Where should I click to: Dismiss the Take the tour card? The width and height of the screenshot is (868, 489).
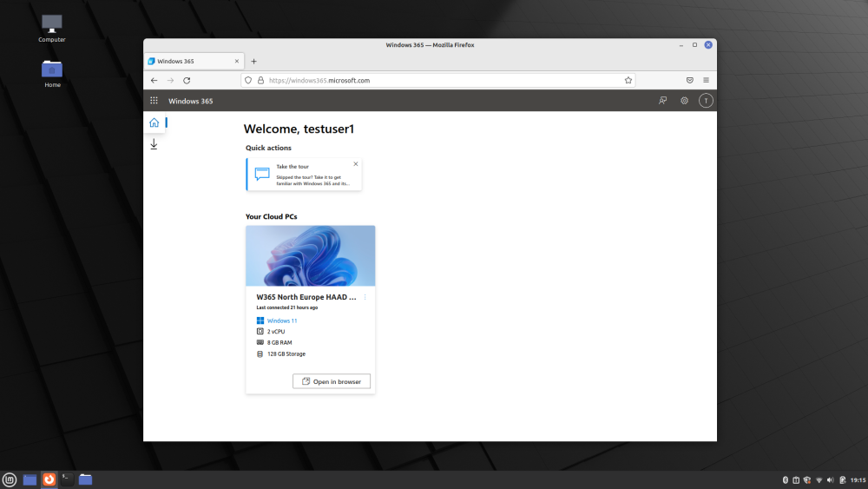click(356, 164)
